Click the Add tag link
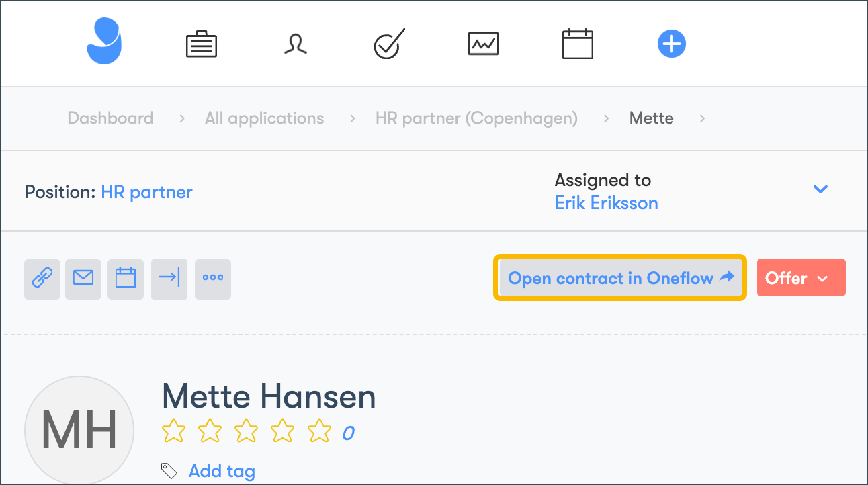This screenshot has width=868, height=485. (222, 471)
